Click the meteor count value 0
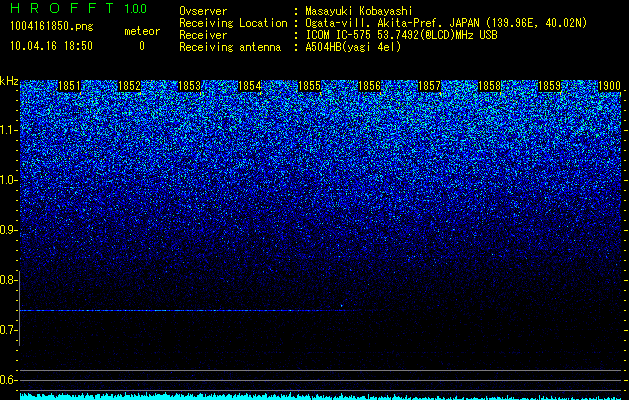Image resolution: width=629 pixels, height=400 pixels. coord(142,46)
